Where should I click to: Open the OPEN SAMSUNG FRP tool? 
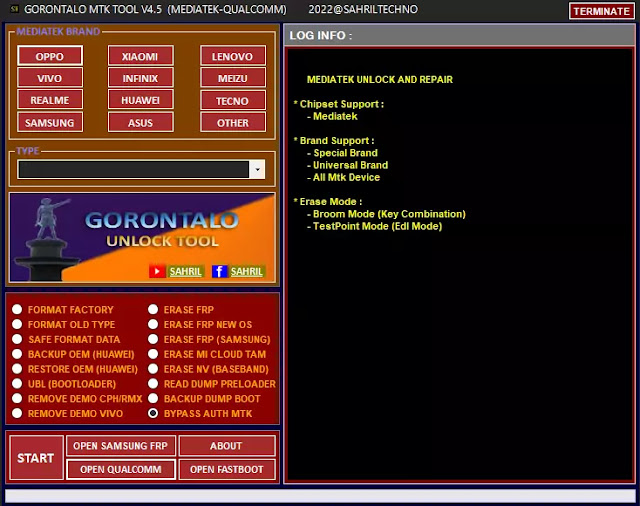tap(121, 446)
